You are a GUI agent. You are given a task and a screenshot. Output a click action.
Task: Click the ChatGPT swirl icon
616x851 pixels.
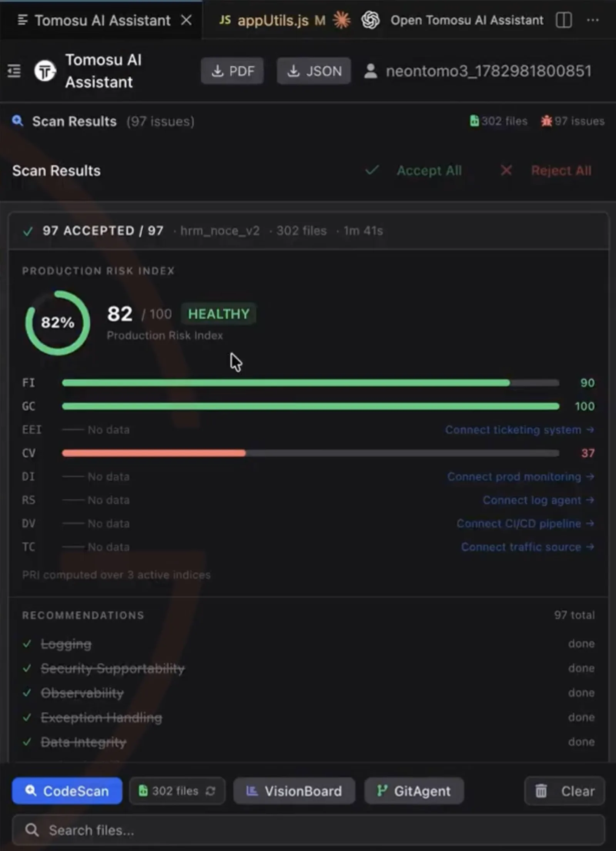[370, 20]
